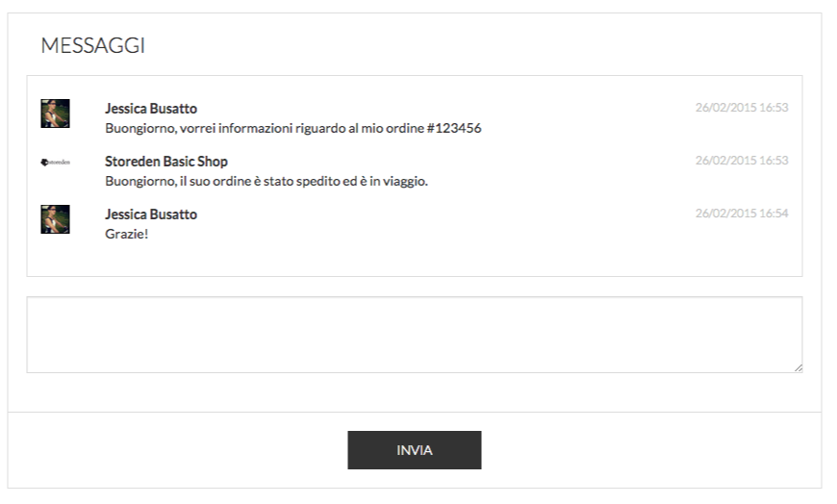The image size is (837, 504).
Task: Click the 26/02/2015 16:54 timestamp
Action: pyautogui.click(x=742, y=214)
